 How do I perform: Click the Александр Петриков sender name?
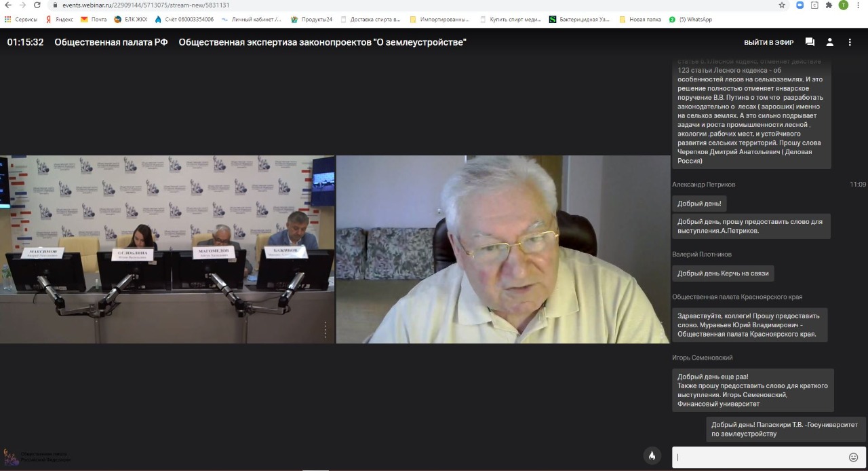[703, 185]
